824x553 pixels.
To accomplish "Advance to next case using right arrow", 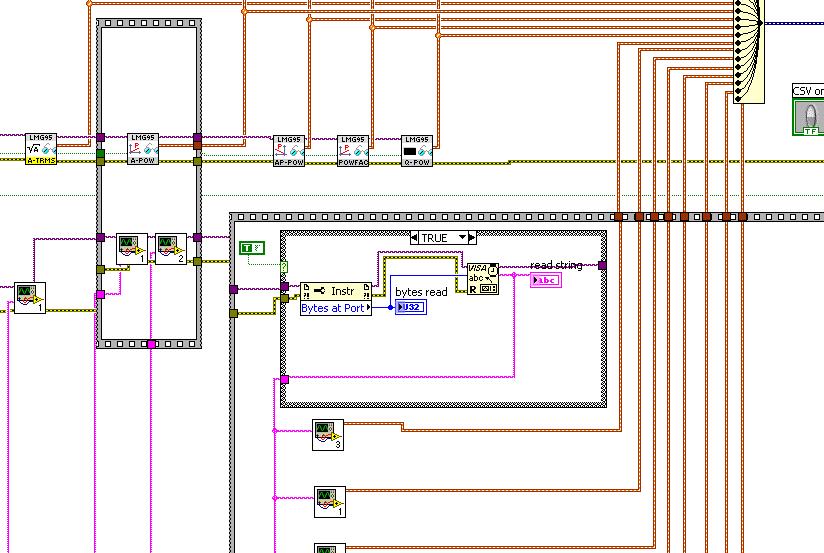I will point(472,238).
